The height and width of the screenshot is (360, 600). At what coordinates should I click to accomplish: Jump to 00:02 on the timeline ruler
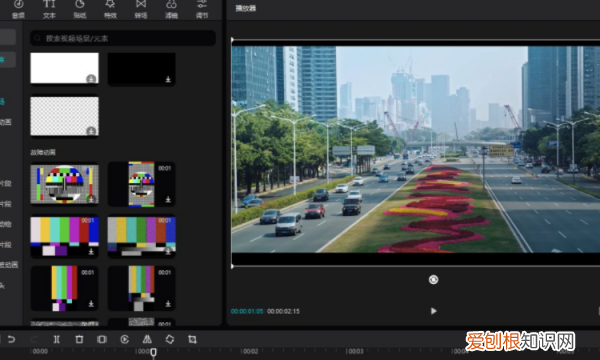(x=251, y=351)
